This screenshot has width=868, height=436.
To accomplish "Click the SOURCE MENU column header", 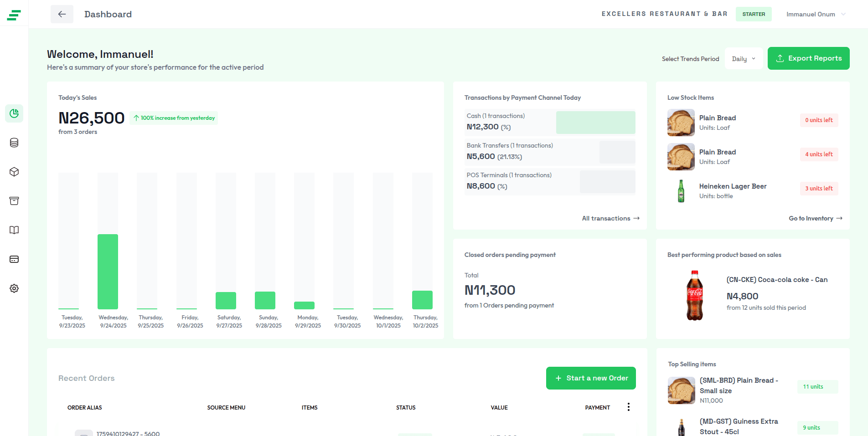I will tap(226, 408).
